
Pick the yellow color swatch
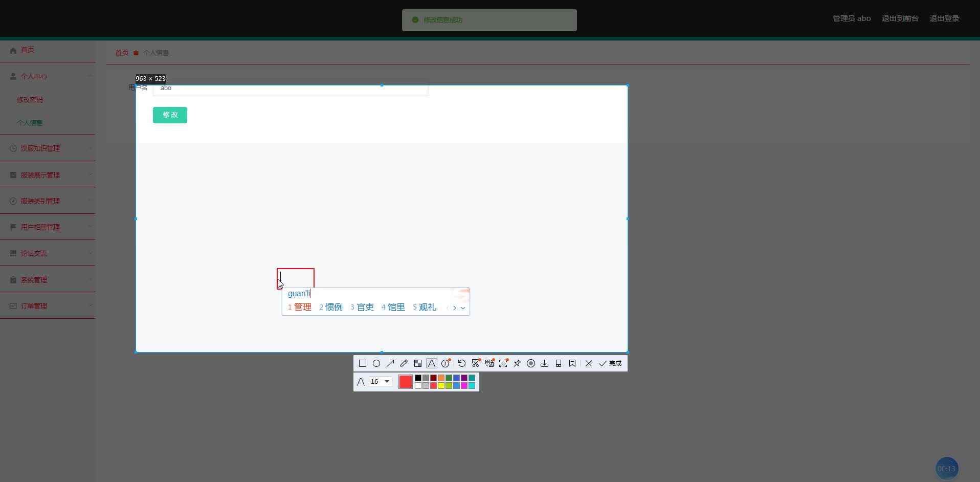click(441, 385)
